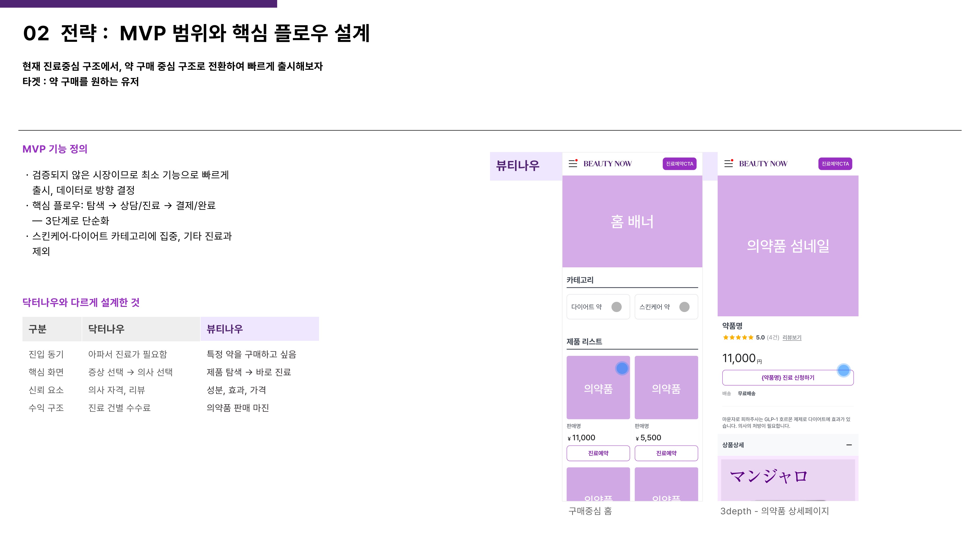Click BEAUTY NOW logo in home mockup
Viewport: 980px width, 551px height.
coord(608,164)
